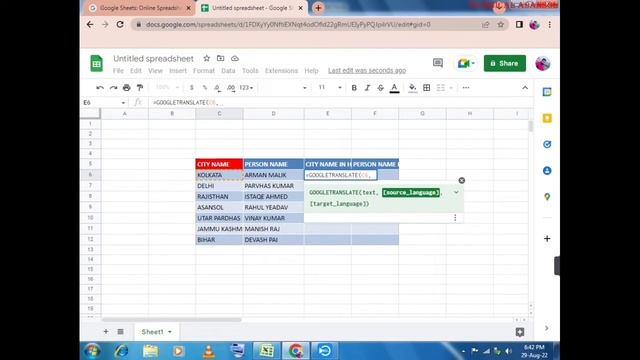Click the Move to folder icon
Image resolution: width=640 pixels, height=360 pixels.
pyautogui.click(x=220, y=58)
